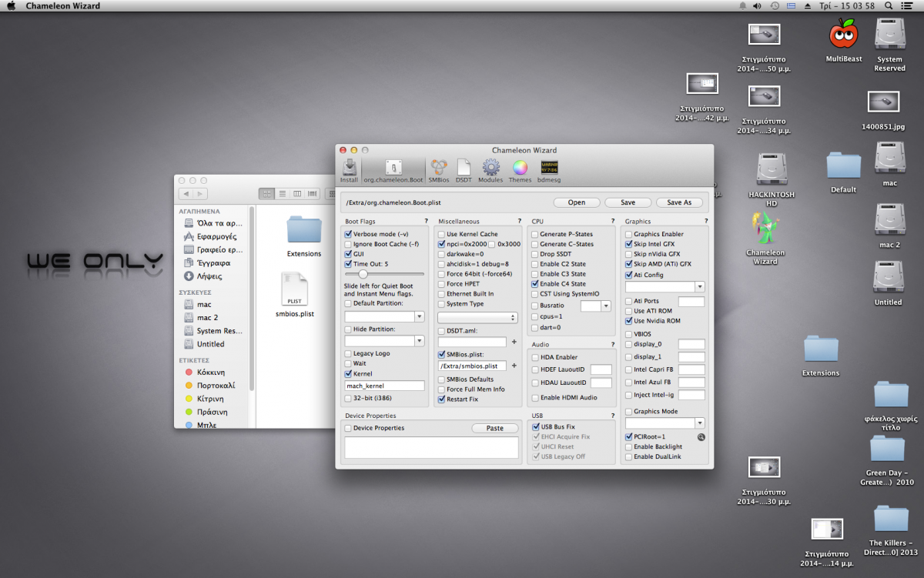This screenshot has width=924, height=578.
Task: Enable the HDA Enabler checkbox
Action: (x=534, y=357)
